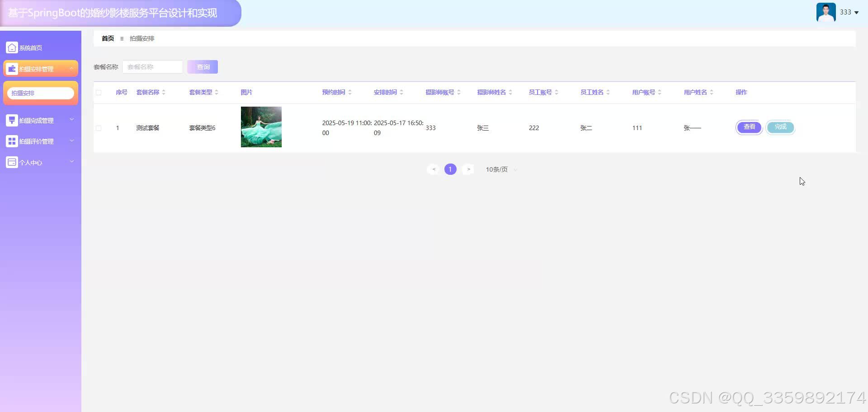This screenshot has height=412, width=868.
Task: Open the 333 user account dropdown
Action: point(849,12)
